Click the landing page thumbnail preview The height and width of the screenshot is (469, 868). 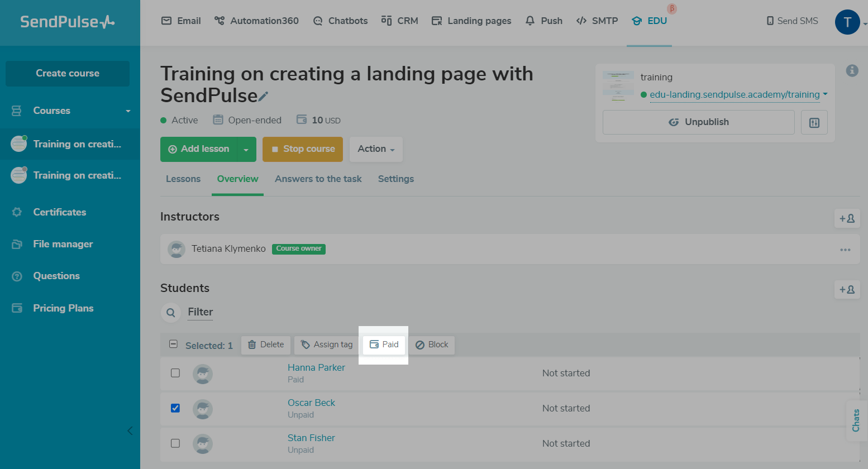(618, 86)
